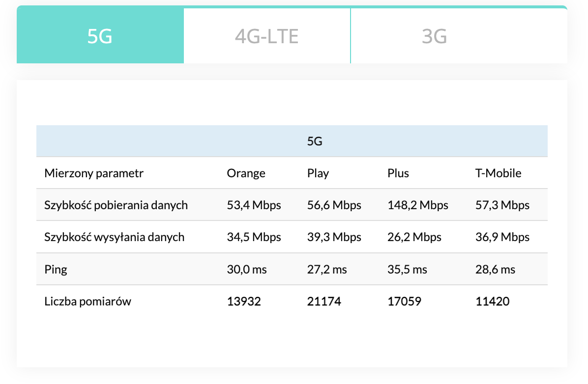Click the Play column header
Image resolution: width=588 pixels, height=384 pixels.
coord(318,173)
